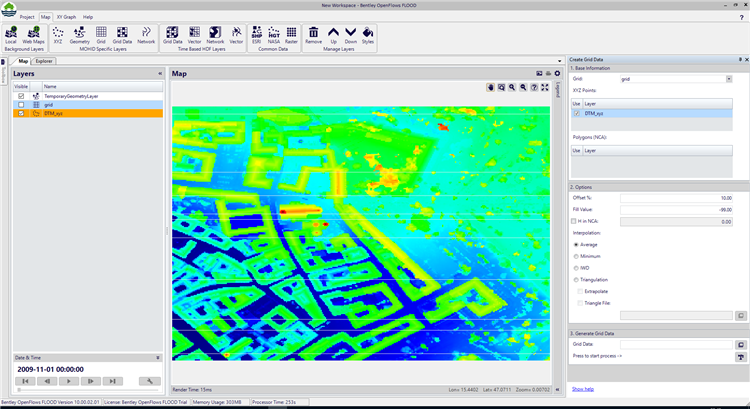Click the Offset % input field
The height and width of the screenshot is (409, 750).
tap(676, 198)
